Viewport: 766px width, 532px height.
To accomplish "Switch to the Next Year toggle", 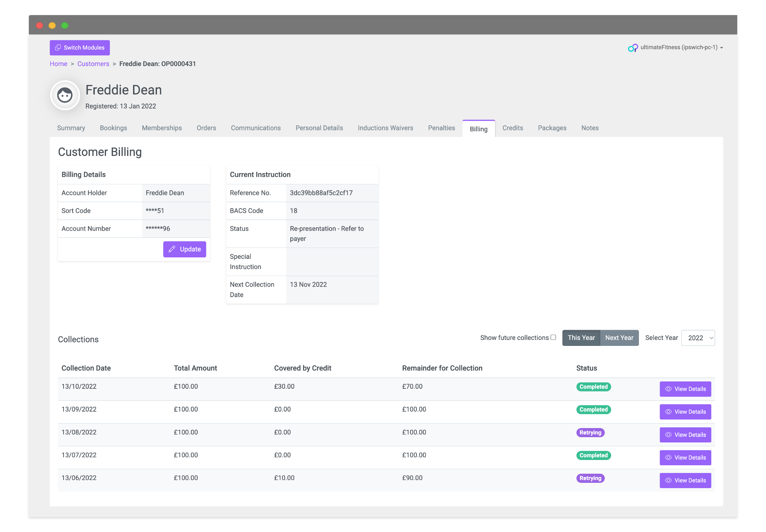I will (x=619, y=338).
